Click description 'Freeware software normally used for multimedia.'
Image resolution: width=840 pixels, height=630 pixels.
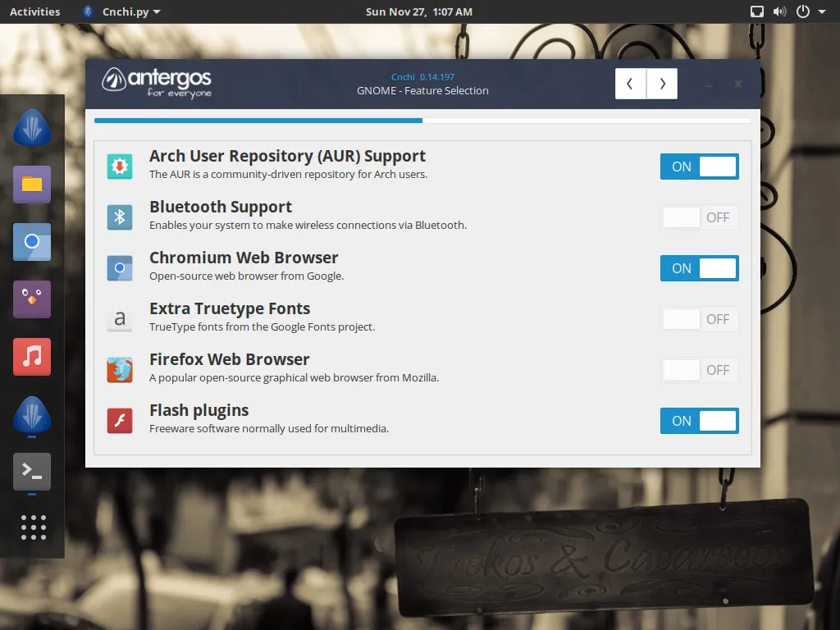click(x=269, y=428)
